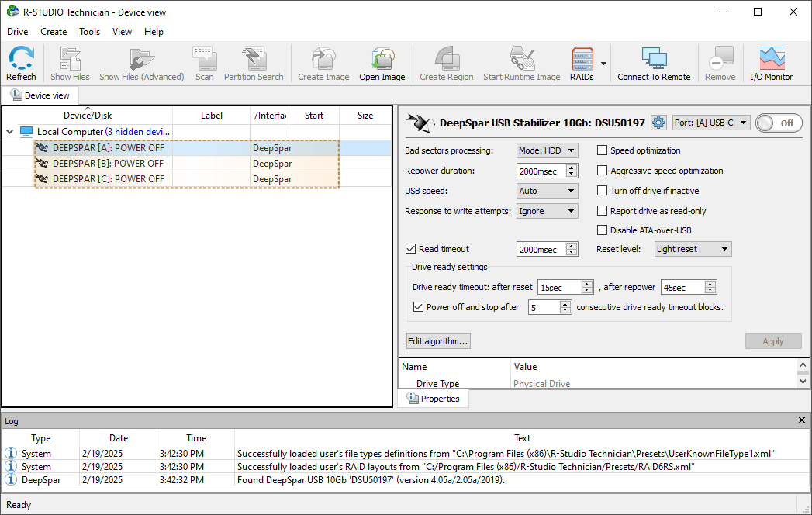This screenshot has height=515, width=812.
Task: Refresh the device list
Action: (x=21, y=63)
